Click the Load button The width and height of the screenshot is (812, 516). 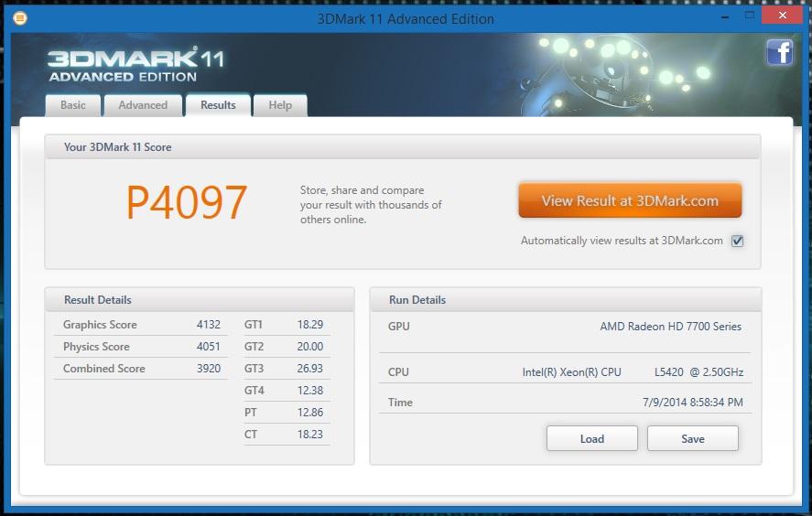(x=592, y=439)
